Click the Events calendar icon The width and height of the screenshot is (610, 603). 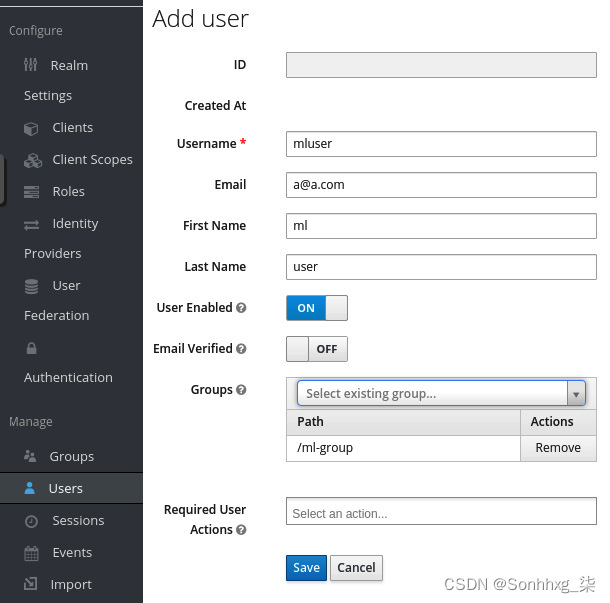(32, 553)
